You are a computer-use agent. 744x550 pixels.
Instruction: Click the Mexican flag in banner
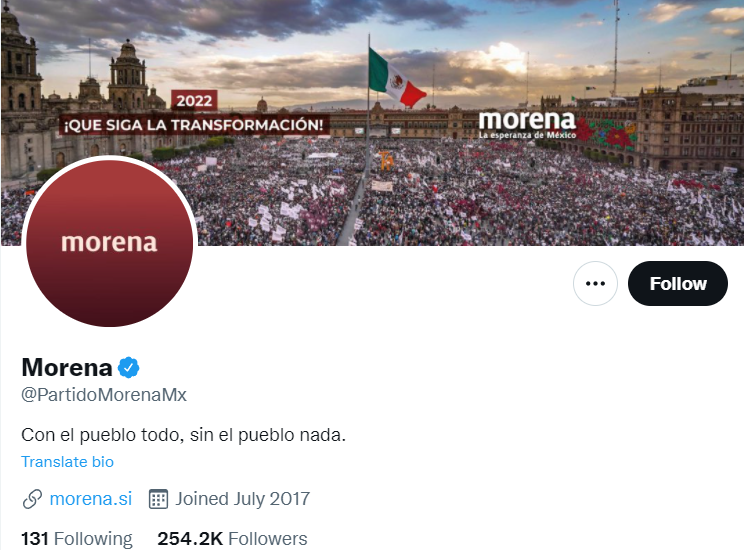397,77
